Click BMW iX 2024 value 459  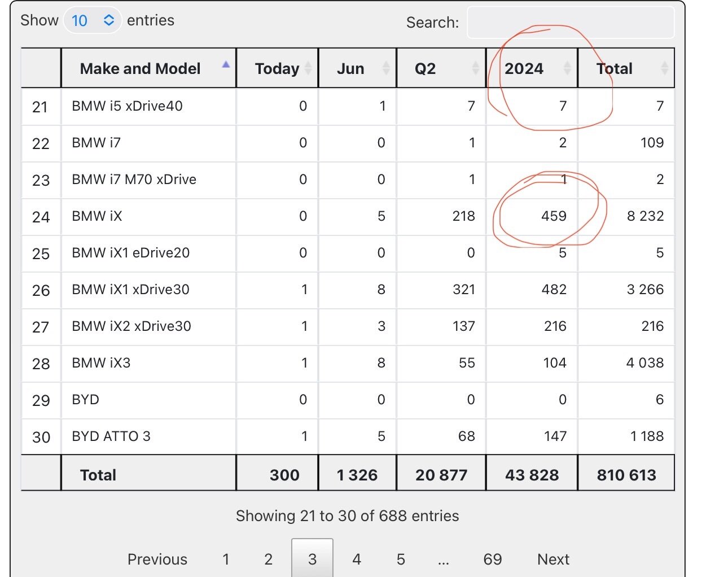[554, 216]
